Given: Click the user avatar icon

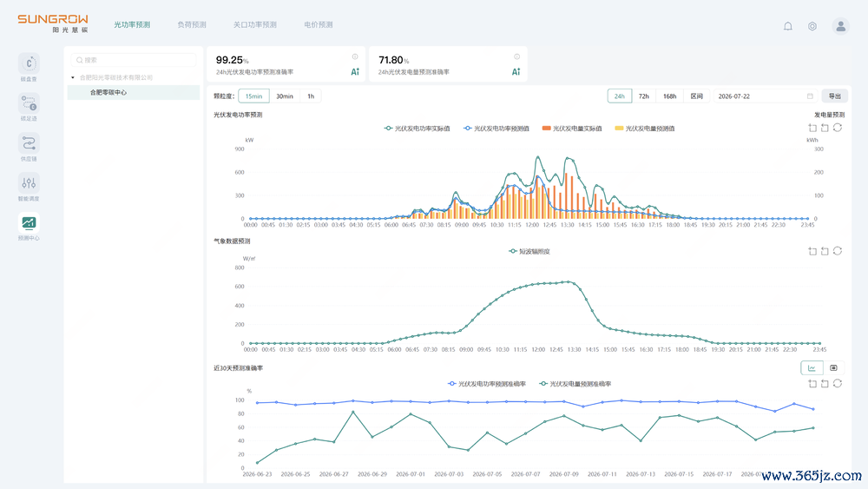Looking at the screenshot, I should pos(840,26).
